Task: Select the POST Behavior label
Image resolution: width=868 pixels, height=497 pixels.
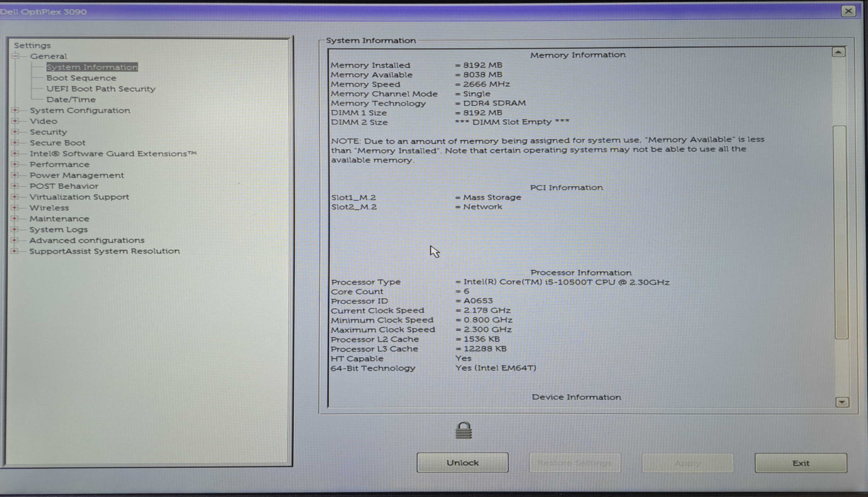Action: point(64,186)
